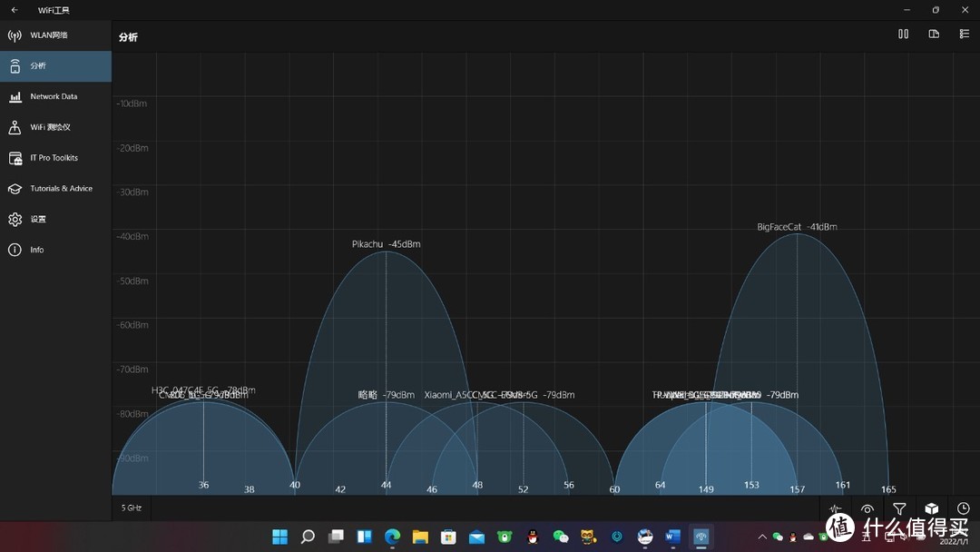Click the signal waveform icon in bottom bar
The image size is (980, 552).
pyautogui.click(x=836, y=509)
